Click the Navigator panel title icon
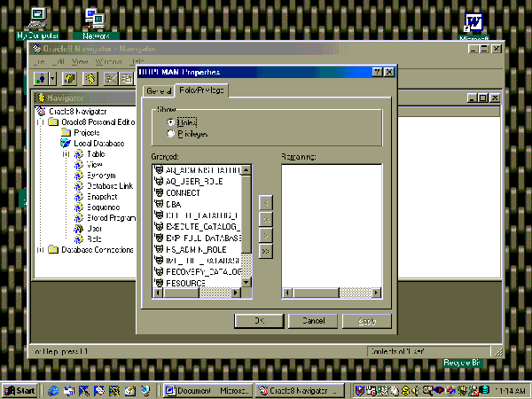Viewport: 532px width, 399px height. point(42,98)
